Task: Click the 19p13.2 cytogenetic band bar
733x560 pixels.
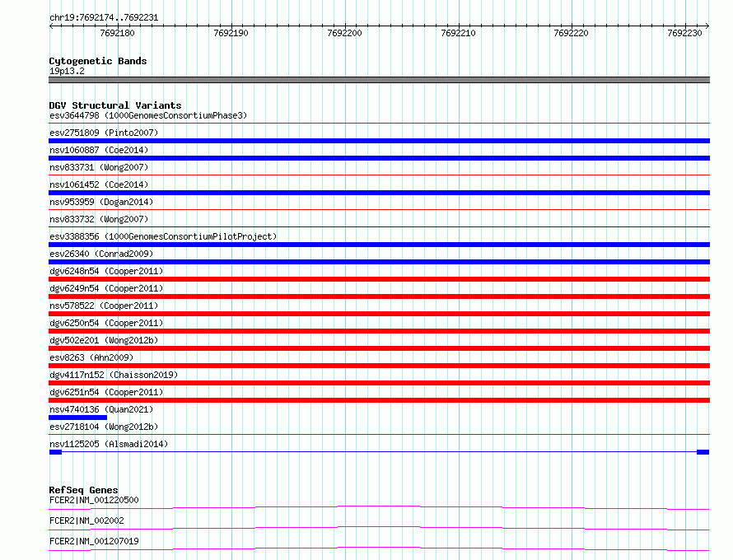Action: (x=379, y=80)
